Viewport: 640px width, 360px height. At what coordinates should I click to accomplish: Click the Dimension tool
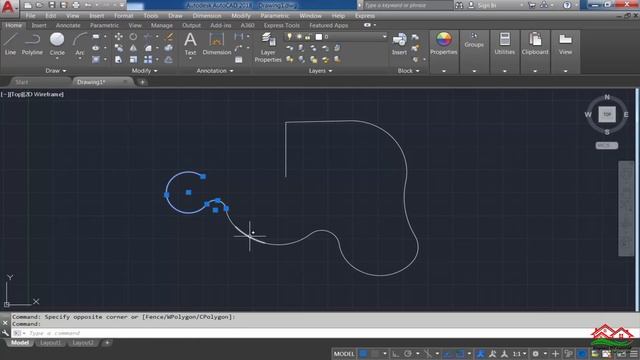217,44
